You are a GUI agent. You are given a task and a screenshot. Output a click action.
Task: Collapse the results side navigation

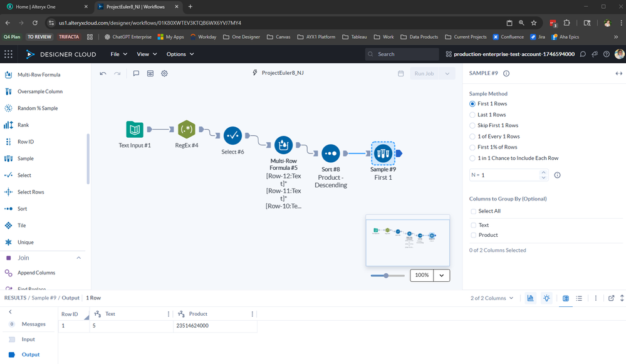pyautogui.click(x=11, y=312)
